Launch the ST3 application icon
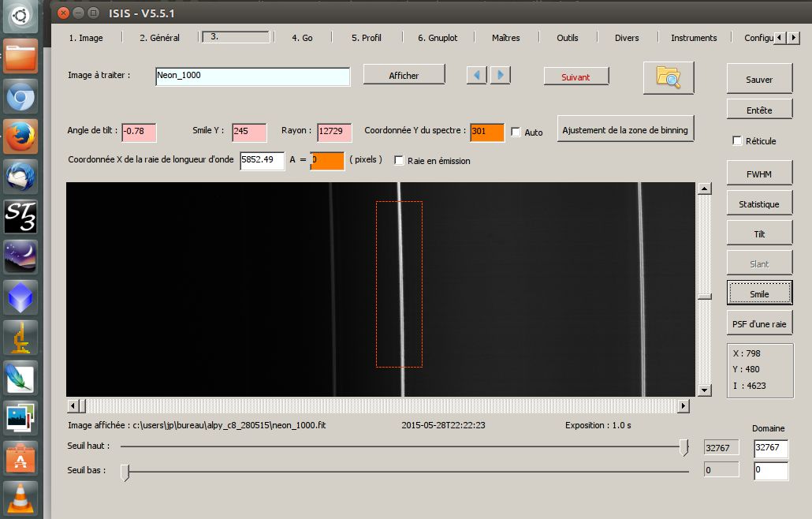This screenshot has height=519, width=812. (20, 217)
